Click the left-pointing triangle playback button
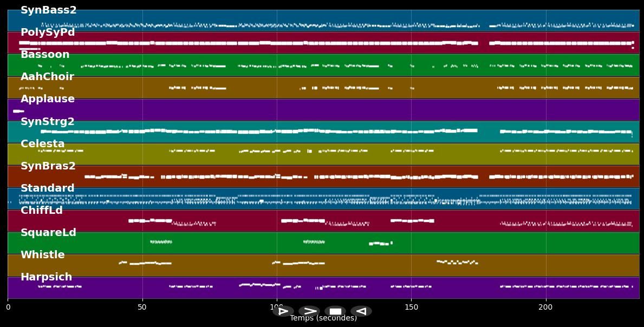This screenshot has height=327, width=644. click(361, 311)
